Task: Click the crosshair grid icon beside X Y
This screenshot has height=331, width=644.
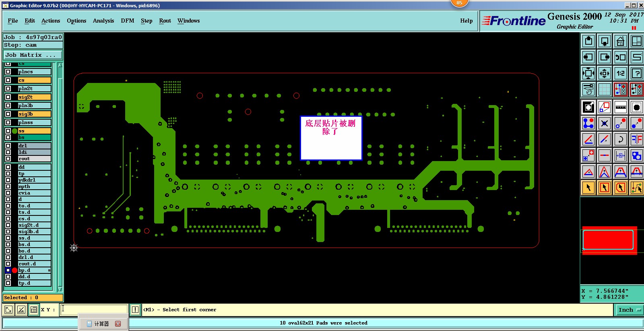Action: (34, 310)
